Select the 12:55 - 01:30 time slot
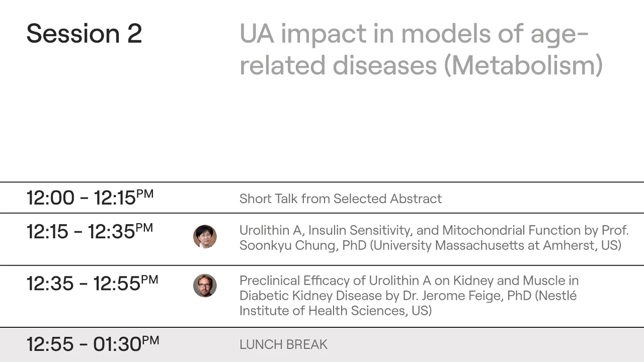This screenshot has width=644, height=362. click(93, 344)
